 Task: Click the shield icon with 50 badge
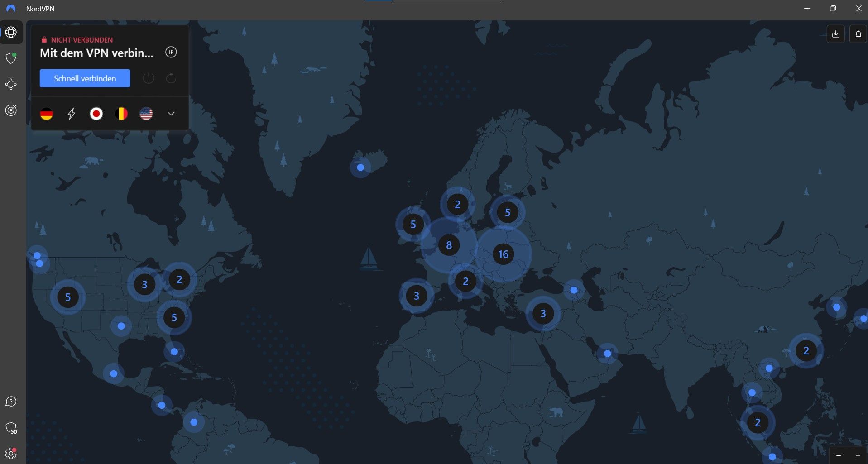click(x=11, y=428)
